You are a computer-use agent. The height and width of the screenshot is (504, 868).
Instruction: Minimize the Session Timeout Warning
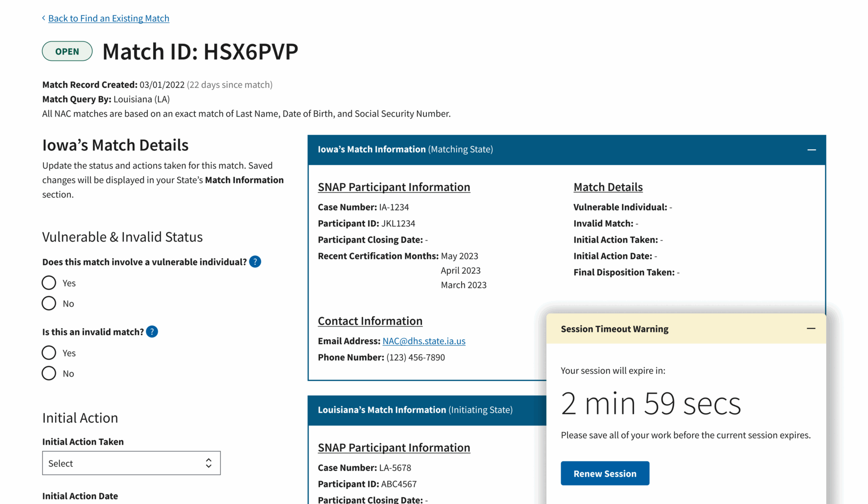coord(810,329)
